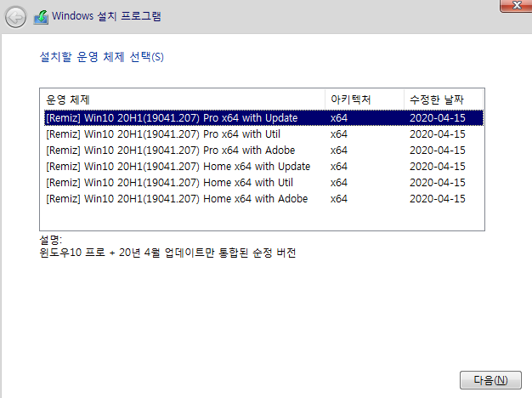Image resolution: width=532 pixels, height=398 pixels.
Task: Click the 수정한 날짜 column header
Action: [x=444, y=99]
